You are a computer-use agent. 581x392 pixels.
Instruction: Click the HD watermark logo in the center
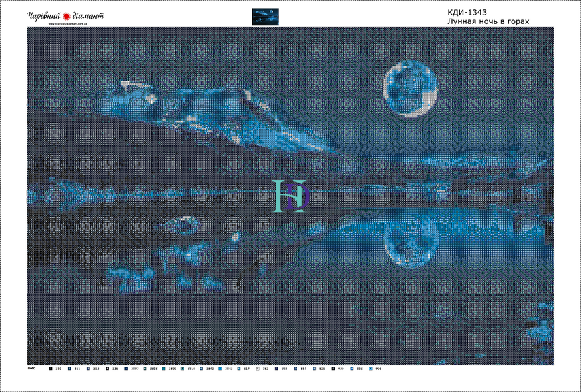(x=290, y=196)
